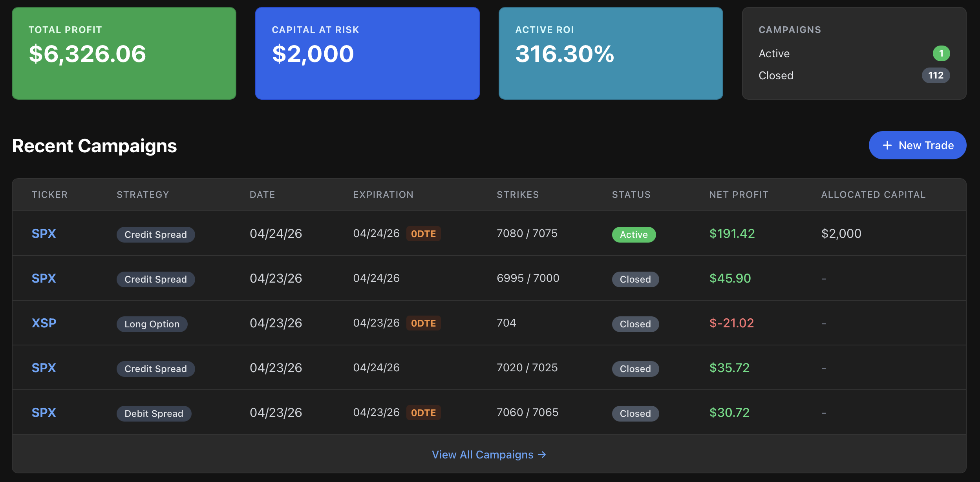Screen dimensions: 980x482
Task: Click the net profit value $35.72
Action: tap(730, 368)
